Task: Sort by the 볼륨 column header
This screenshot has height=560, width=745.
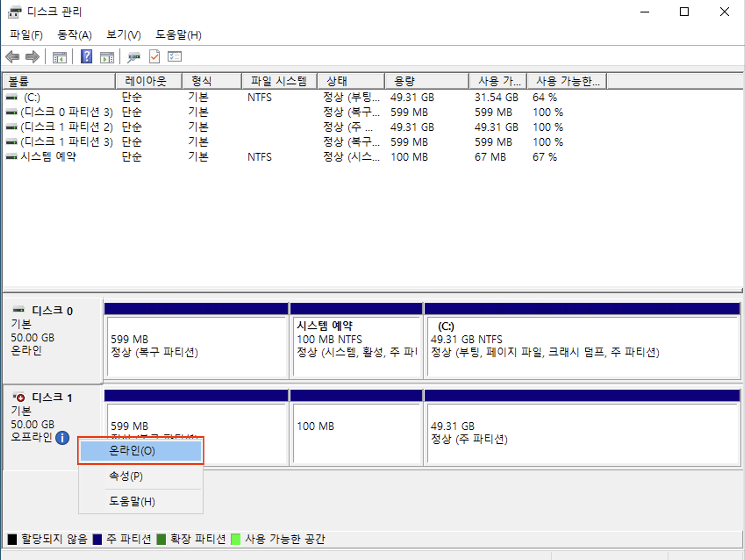Action: [59, 81]
